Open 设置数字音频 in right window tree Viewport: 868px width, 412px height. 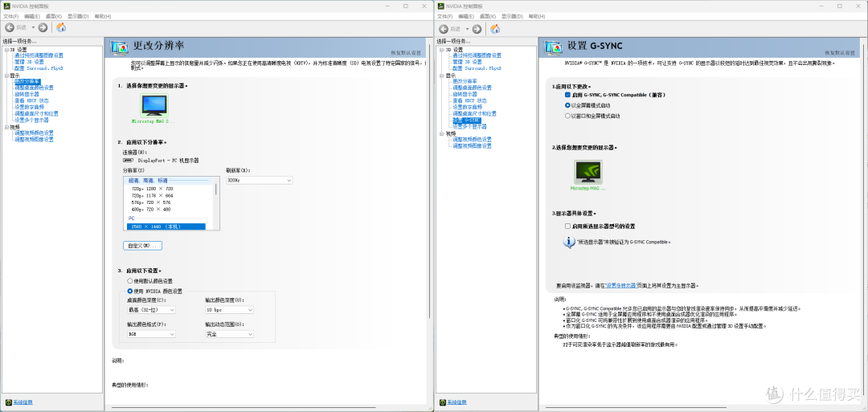[x=469, y=107]
